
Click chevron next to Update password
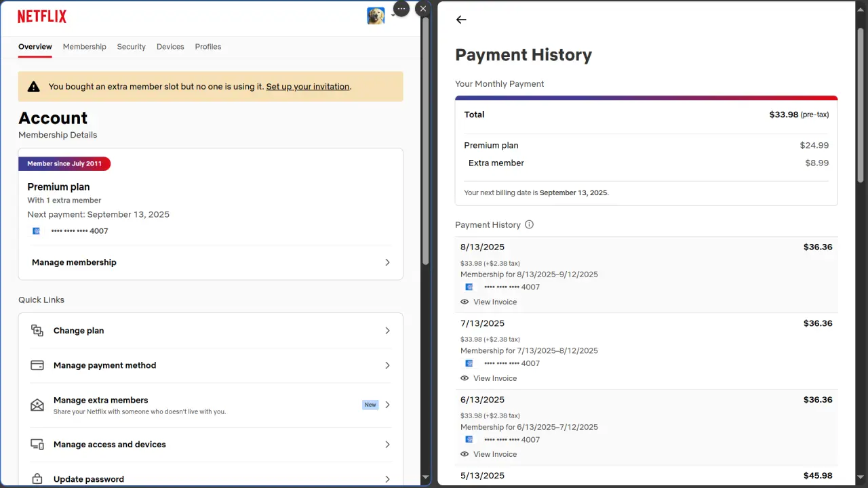click(x=387, y=479)
